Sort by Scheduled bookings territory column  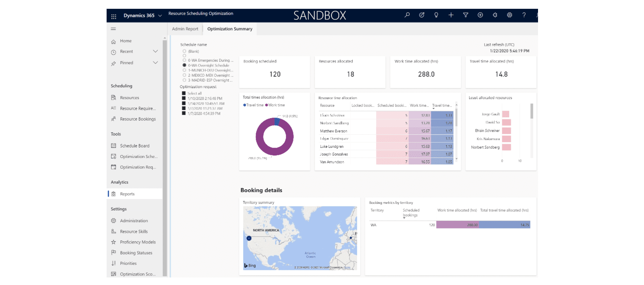click(x=411, y=213)
